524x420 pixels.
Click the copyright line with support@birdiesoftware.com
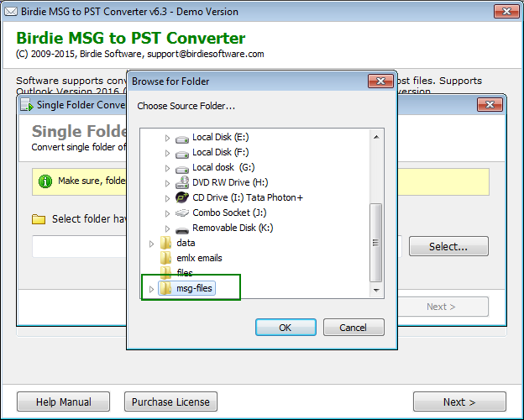click(x=140, y=54)
